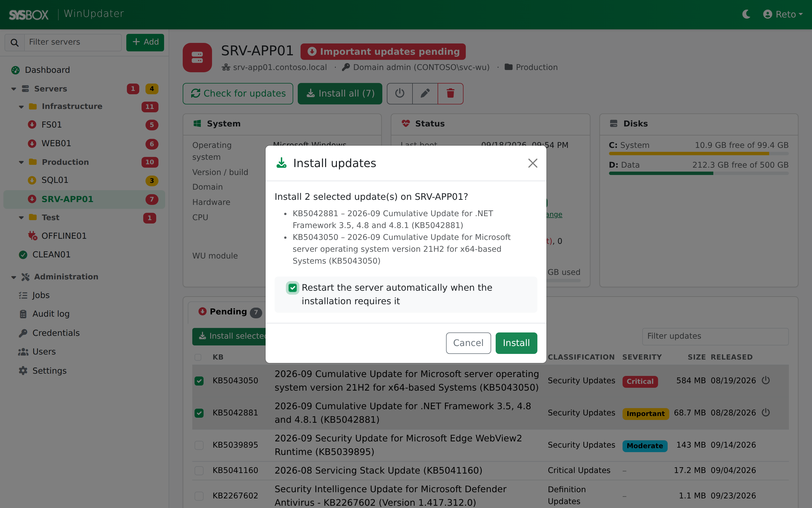Select FS01 server in sidebar
Screen dimensions: 812x508
point(84,125)
